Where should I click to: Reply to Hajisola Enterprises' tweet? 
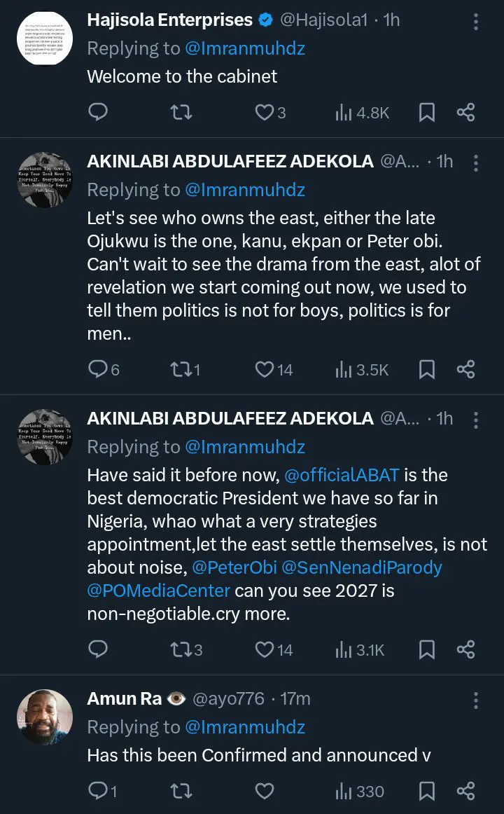(99, 112)
